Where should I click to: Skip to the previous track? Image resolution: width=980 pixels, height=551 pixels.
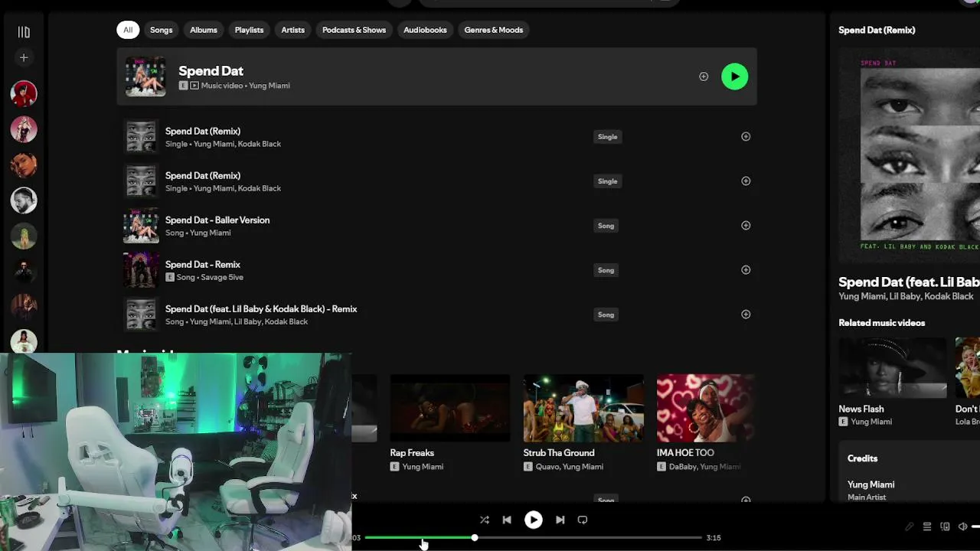[x=507, y=520]
